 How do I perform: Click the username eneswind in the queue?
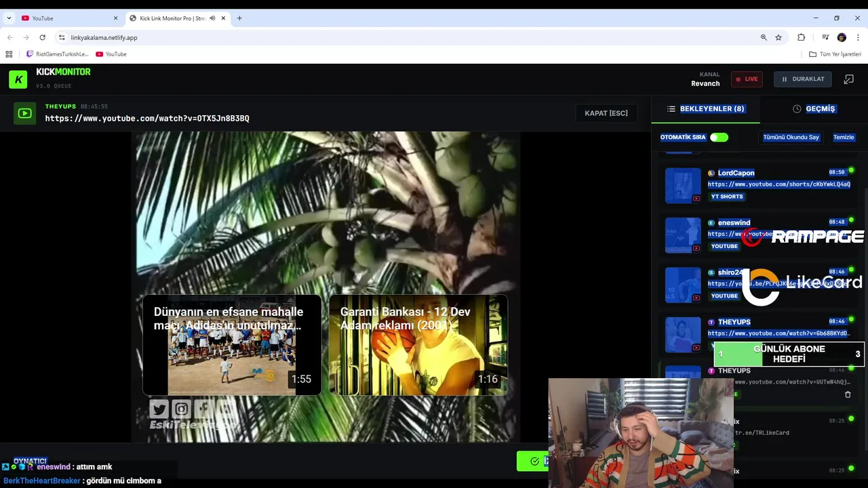click(734, 222)
